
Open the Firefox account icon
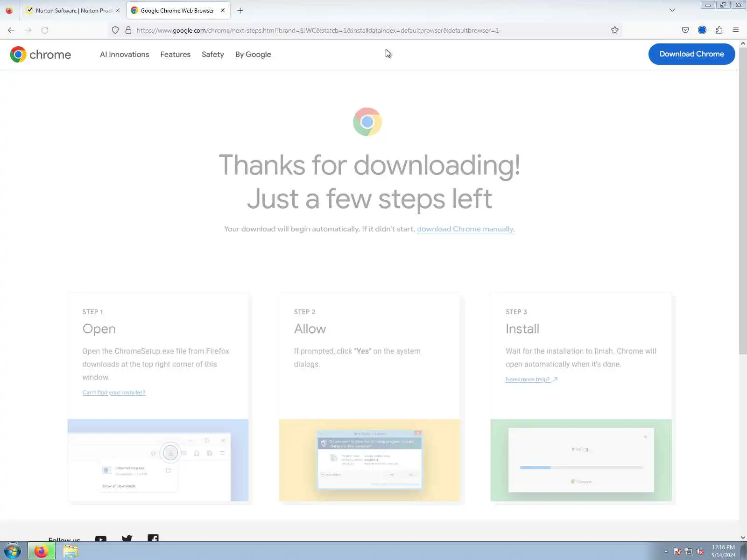click(702, 30)
